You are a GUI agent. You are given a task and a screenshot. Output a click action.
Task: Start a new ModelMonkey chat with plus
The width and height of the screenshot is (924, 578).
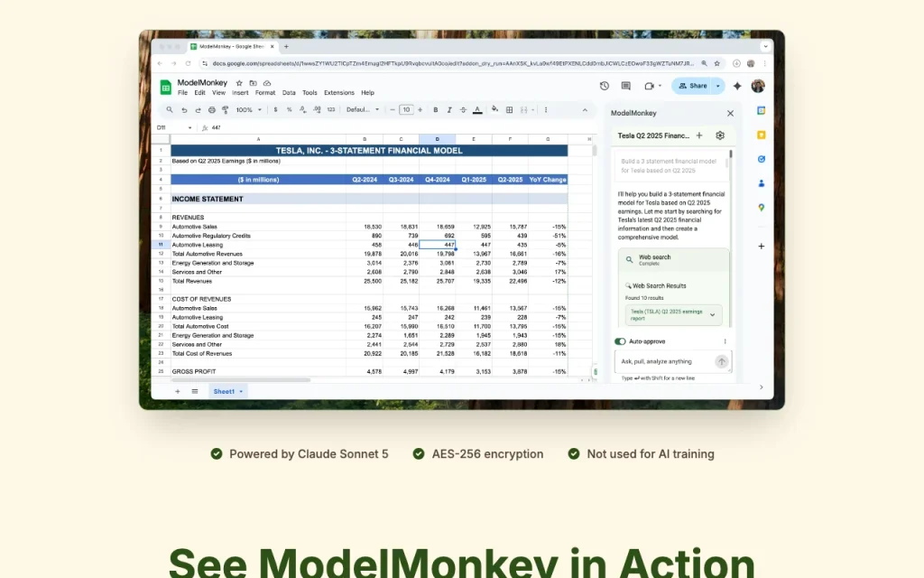699,135
